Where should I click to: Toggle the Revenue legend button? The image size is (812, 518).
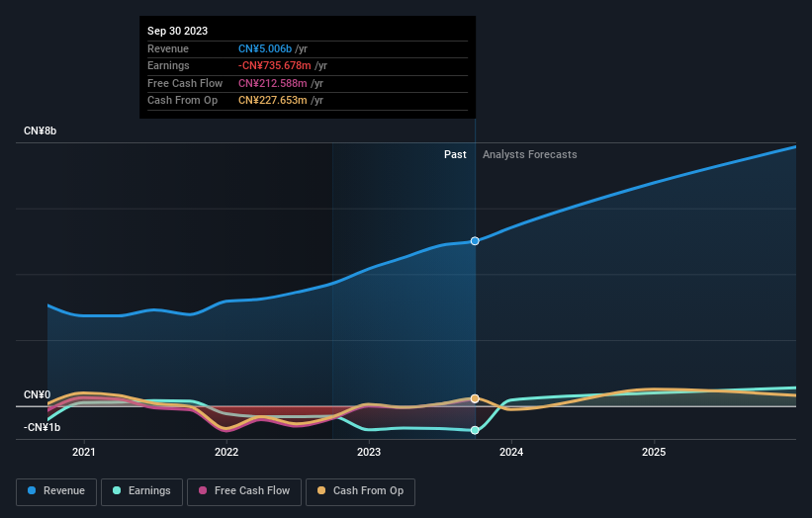coord(56,491)
